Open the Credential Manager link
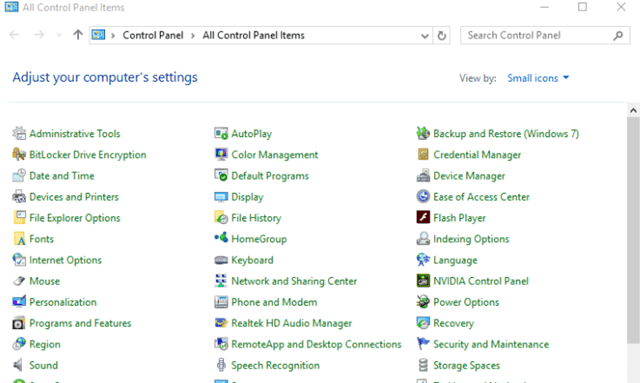Viewport: 640px width, 383px height. pyautogui.click(x=477, y=155)
